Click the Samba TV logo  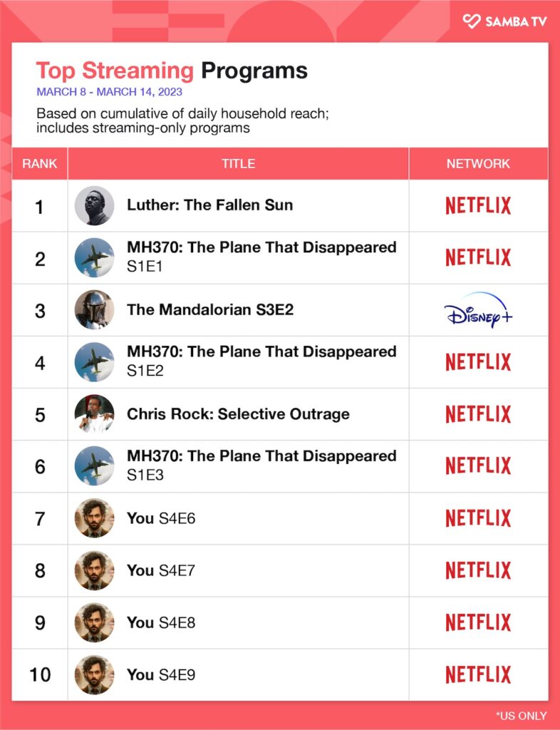[x=504, y=21]
